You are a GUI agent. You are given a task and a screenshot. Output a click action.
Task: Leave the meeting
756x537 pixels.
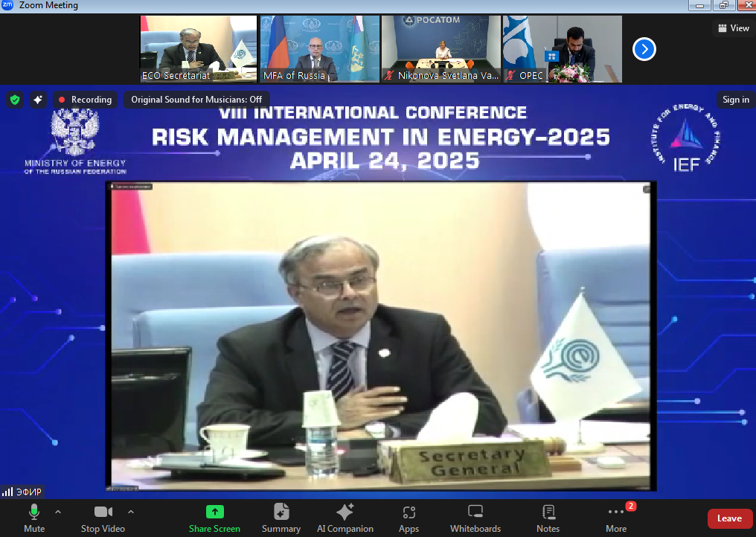tap(729, 518)
